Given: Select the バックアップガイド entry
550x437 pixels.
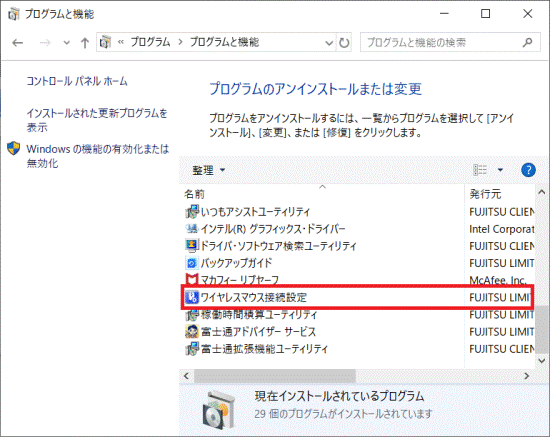Looking at the screenshot, I should coord(236,263).
